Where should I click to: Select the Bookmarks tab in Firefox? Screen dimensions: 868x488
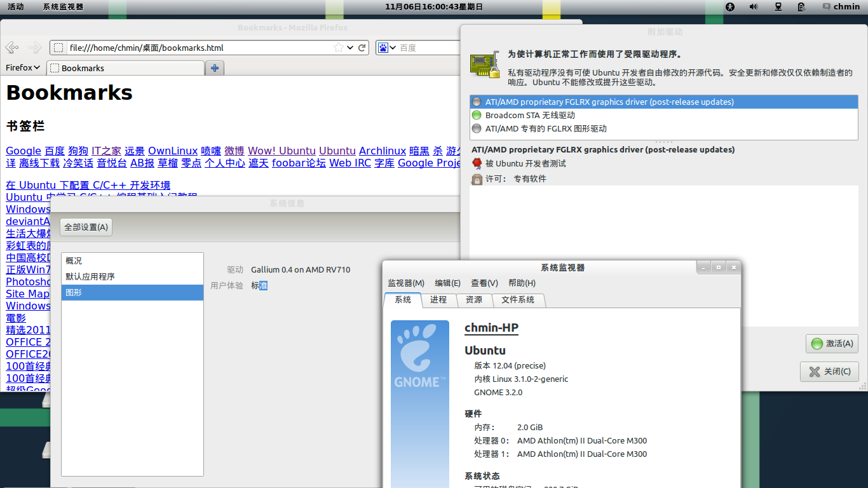125,68
